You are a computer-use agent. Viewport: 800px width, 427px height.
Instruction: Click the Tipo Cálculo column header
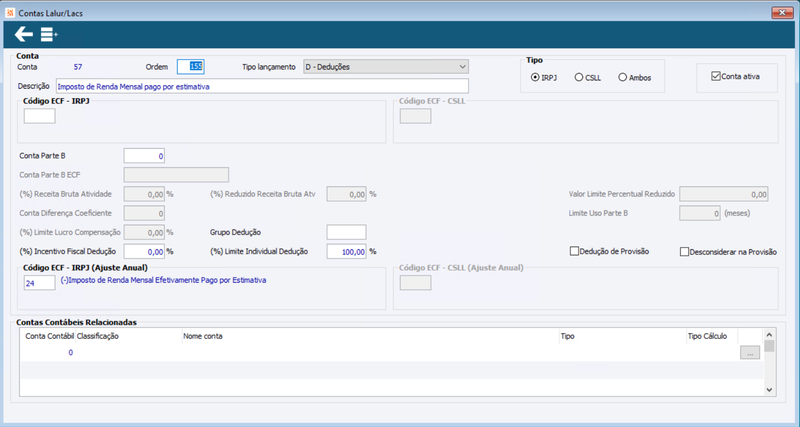coord(707,336)
